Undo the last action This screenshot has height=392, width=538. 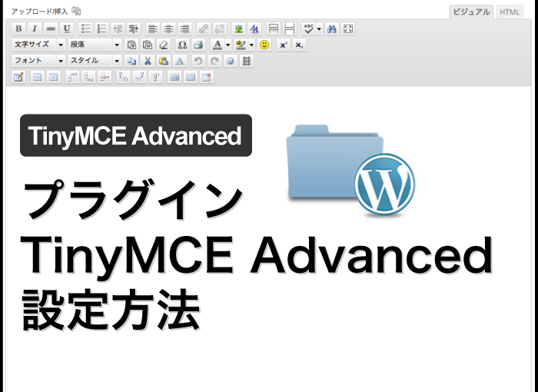[198, 61]
